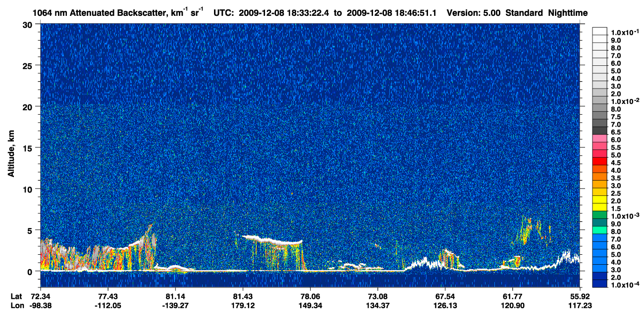The width and height of the screenshot is (644, 330).
Task: Click the '4.5' colorbar label
Action: tap(615, 162)
